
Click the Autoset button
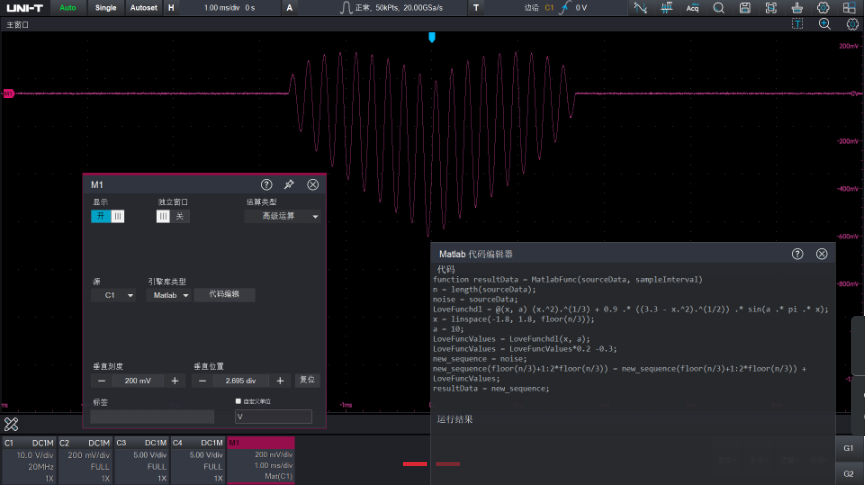[143, 8]
